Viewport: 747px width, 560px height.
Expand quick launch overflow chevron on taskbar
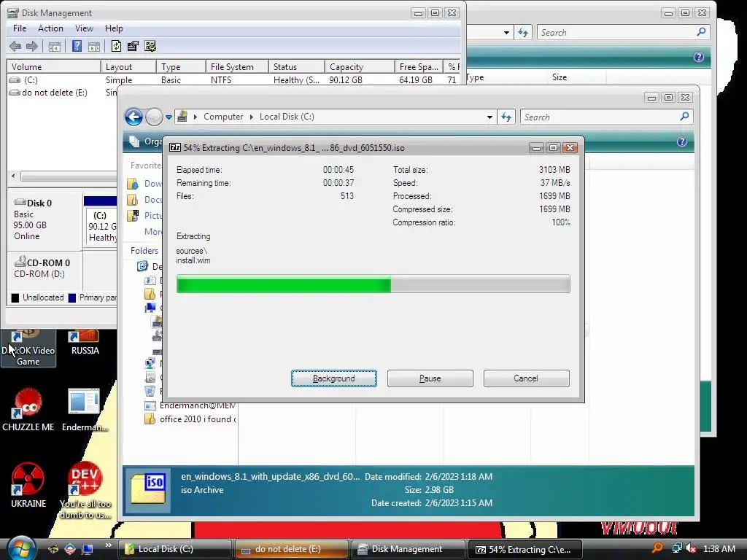coord(108,545)
